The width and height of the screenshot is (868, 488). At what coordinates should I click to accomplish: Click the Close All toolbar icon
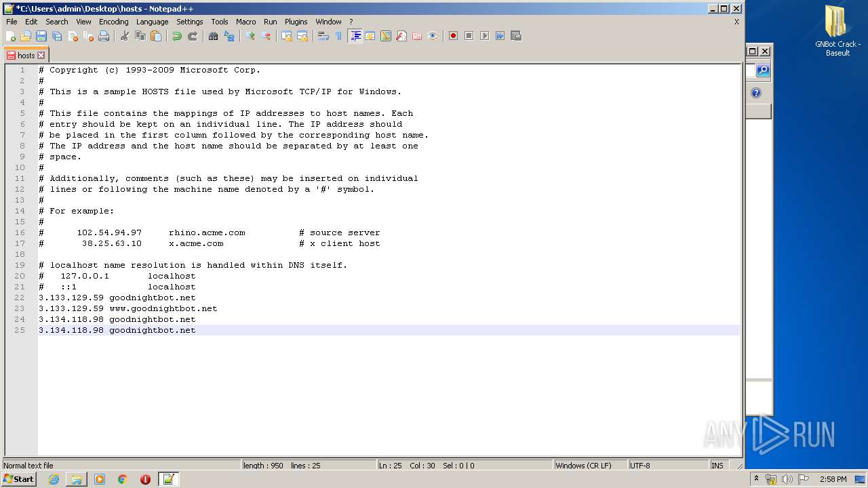[x=88, y=36]
